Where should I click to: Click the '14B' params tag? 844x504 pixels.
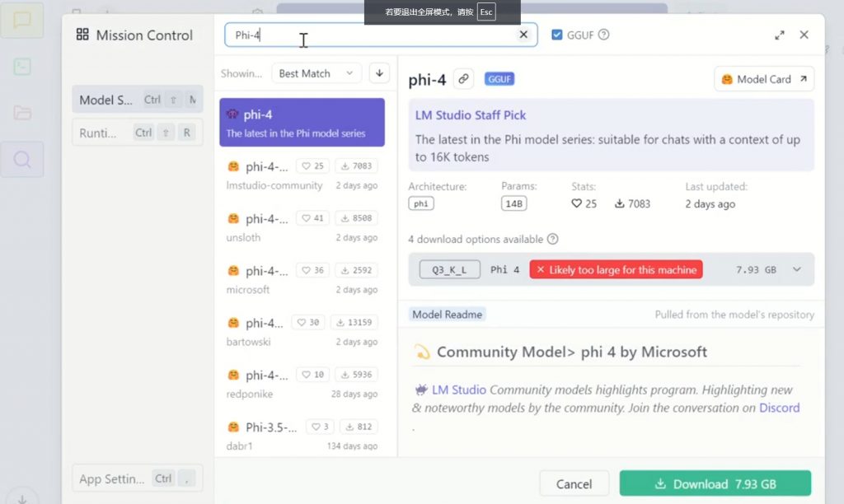tap(514, 203)
